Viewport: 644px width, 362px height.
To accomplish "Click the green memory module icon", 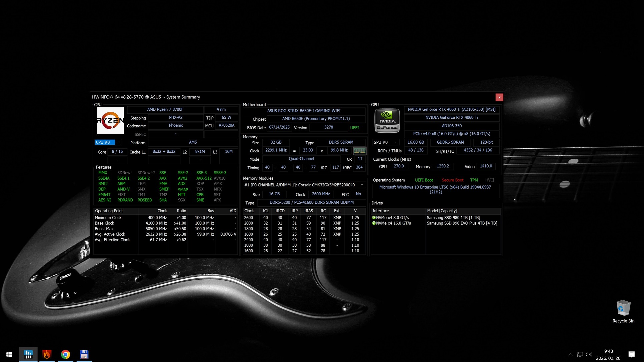I will tap(360, 151).
